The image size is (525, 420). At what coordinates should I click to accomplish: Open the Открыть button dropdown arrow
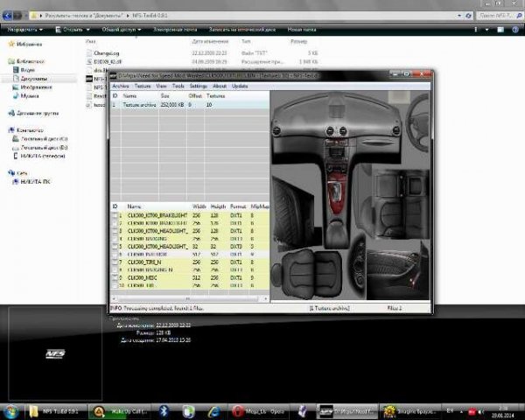coord(88,30)
